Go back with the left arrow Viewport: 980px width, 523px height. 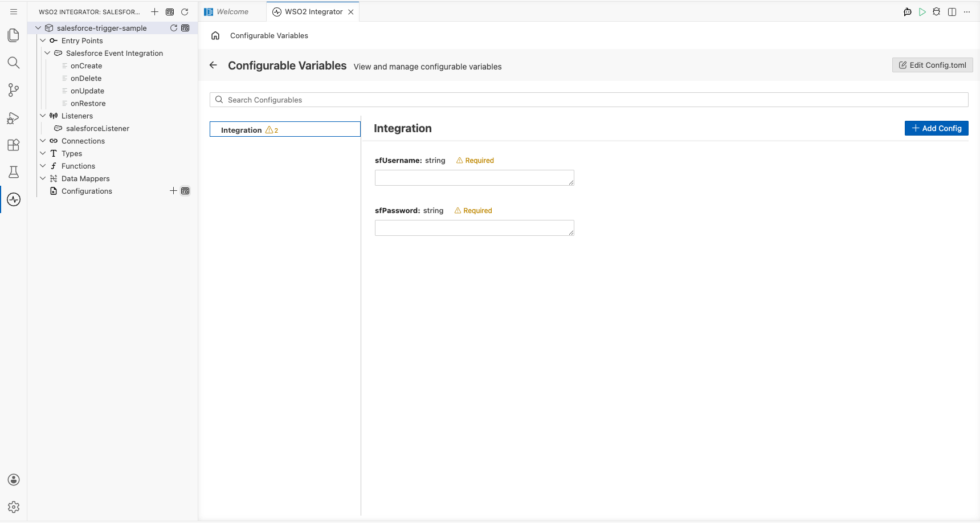click(214, 65)
